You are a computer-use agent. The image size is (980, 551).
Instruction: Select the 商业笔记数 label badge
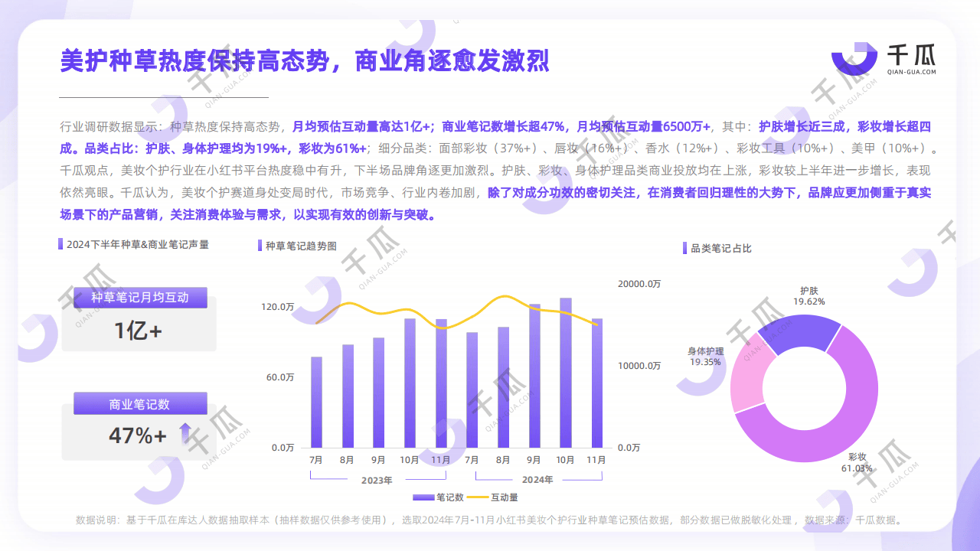click(x=140, y=404)
